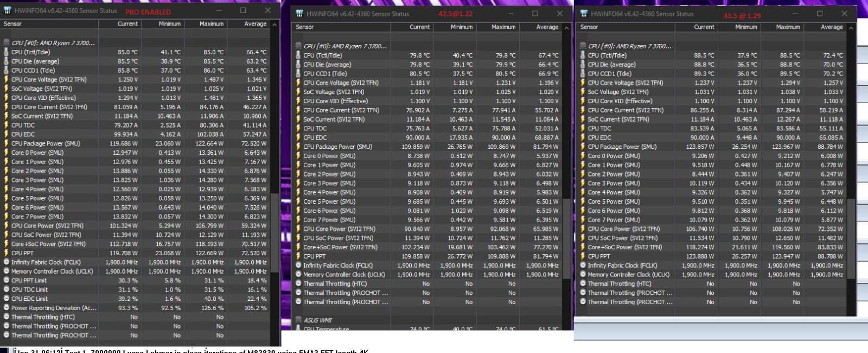Click lightning icon of CPU Core Voltage in PBO ENABLED window

pos(7,79)
